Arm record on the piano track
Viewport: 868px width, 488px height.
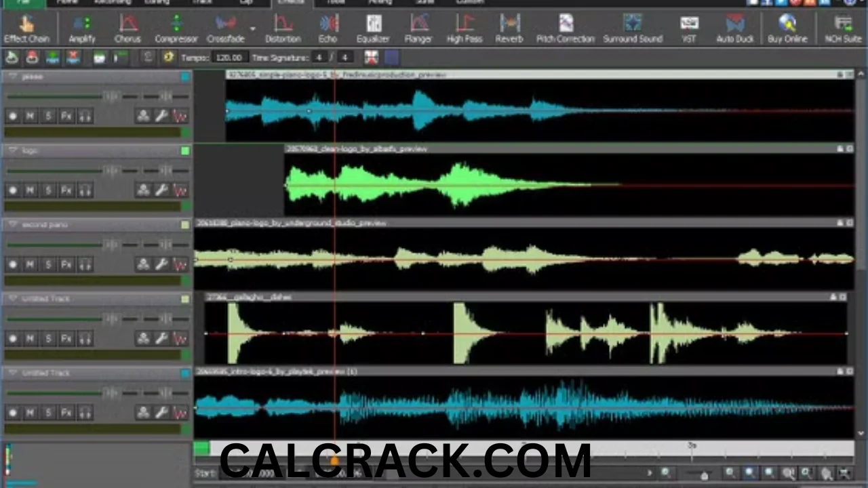pos(12,116)
